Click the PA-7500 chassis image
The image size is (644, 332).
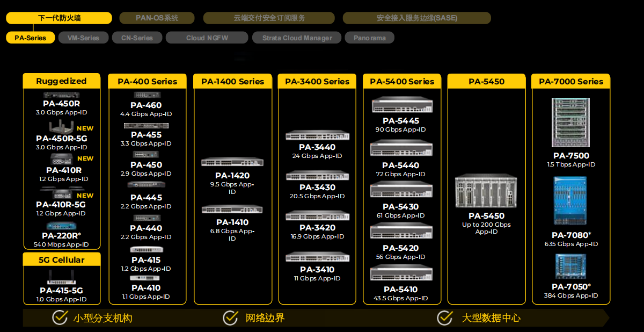570,122
